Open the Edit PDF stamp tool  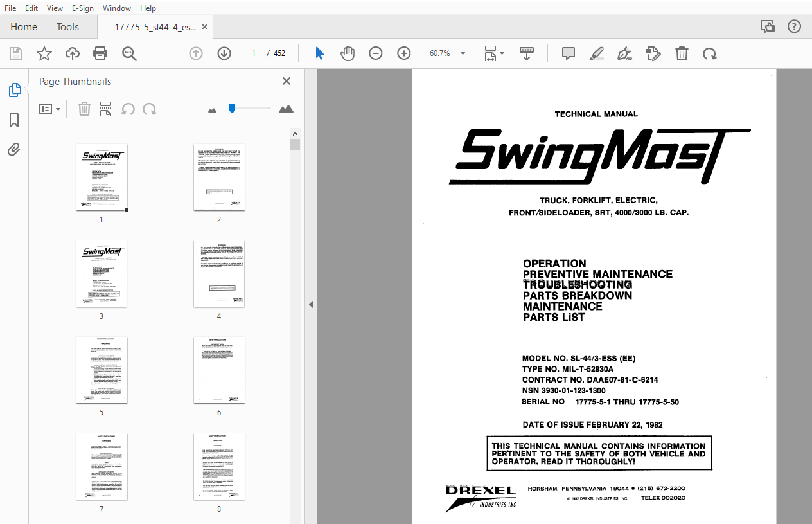[x=653, y=53]
